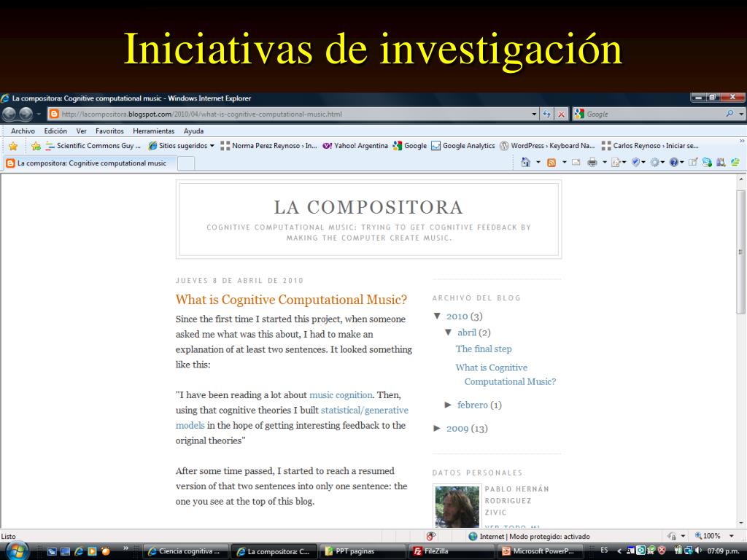Open the Ayuda menu
Image resolution: width=747 pixels, height=560 pixels.
193,131
